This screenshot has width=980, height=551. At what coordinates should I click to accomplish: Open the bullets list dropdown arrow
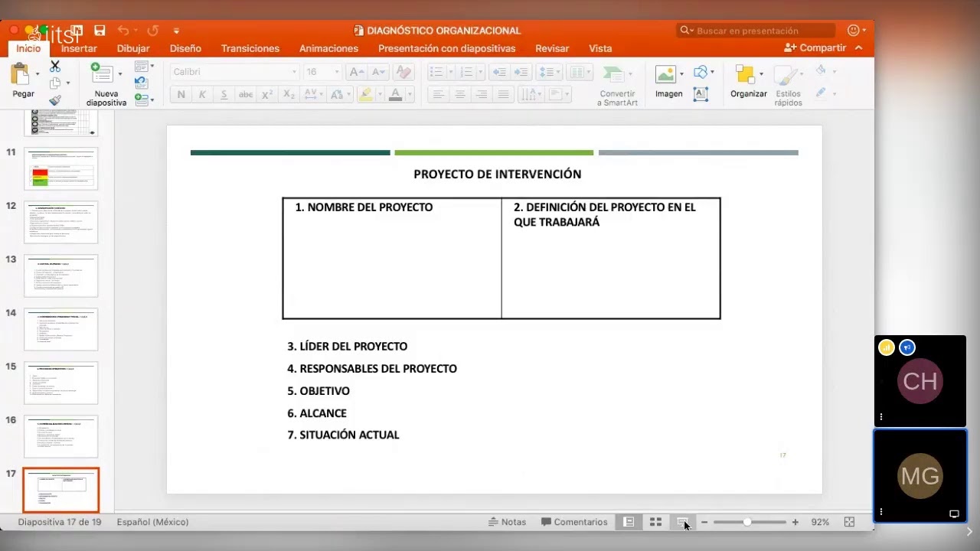coord(450,72)
